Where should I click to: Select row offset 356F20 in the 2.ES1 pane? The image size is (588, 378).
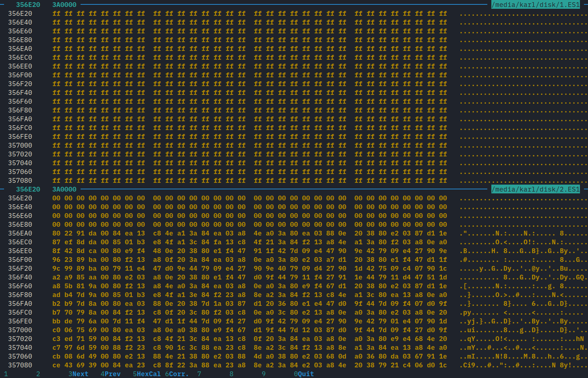tap(20, 268)
